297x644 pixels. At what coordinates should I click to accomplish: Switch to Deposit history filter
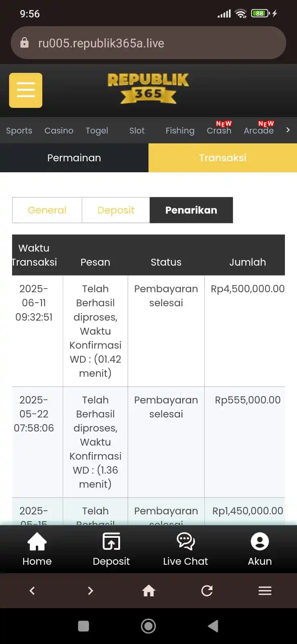click(116, 210)
